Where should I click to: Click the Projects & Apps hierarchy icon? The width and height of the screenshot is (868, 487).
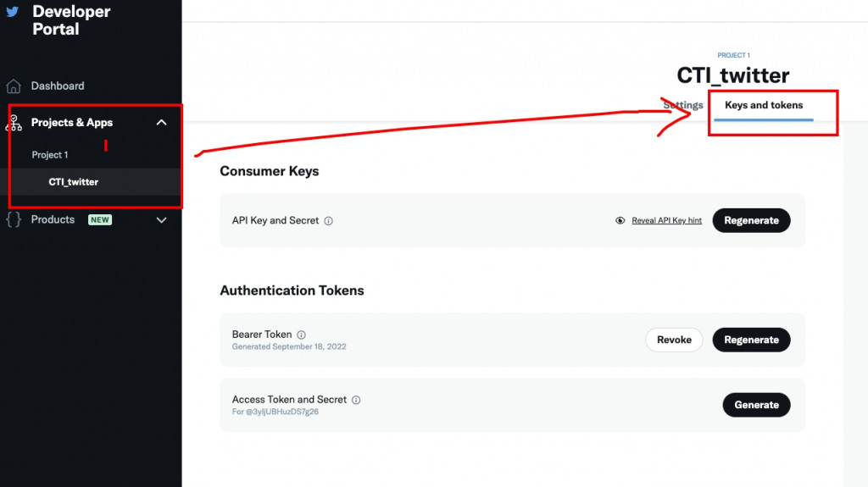point(14,123)
